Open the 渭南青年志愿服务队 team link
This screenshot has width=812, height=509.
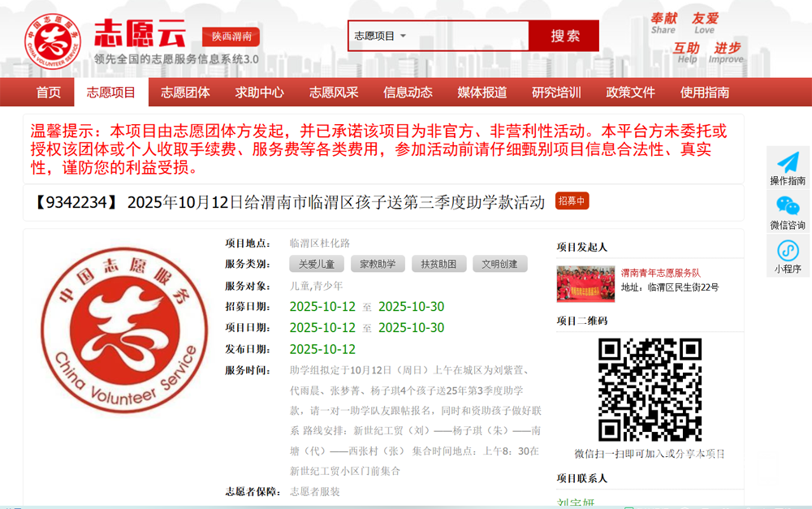660,274
